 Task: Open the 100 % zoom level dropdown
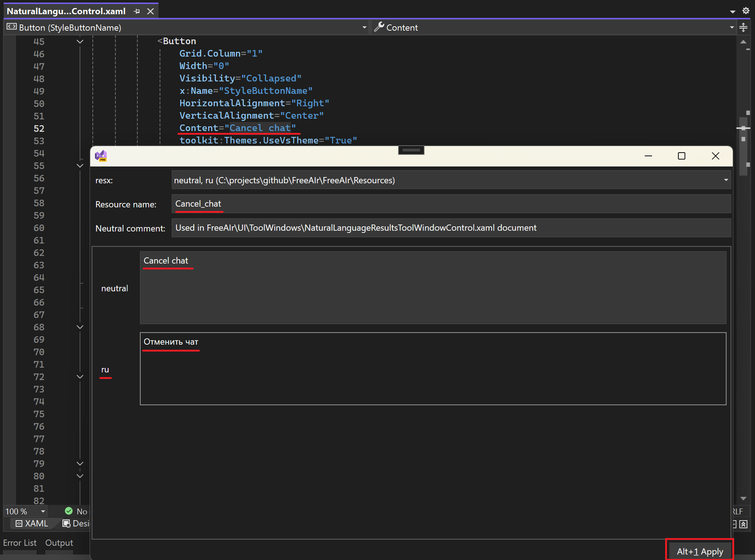coord(43,511)
